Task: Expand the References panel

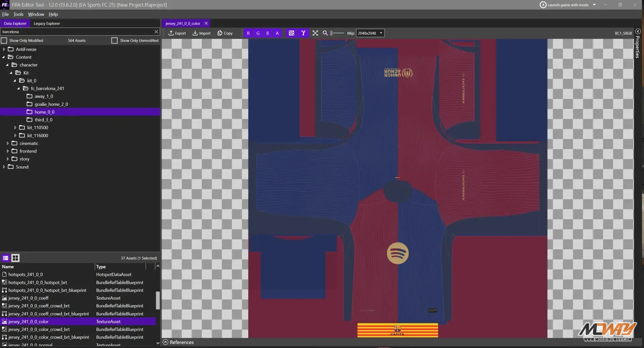Action: click(x=165, y=342)
